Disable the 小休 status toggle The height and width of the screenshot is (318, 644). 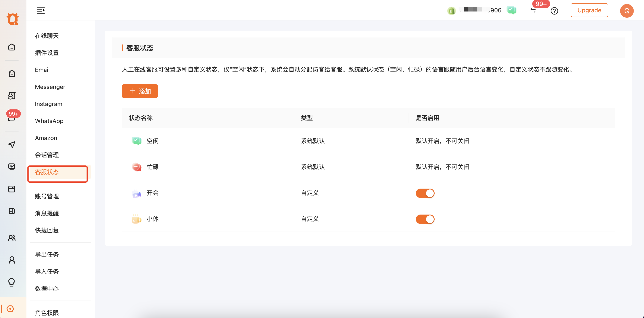425,219
